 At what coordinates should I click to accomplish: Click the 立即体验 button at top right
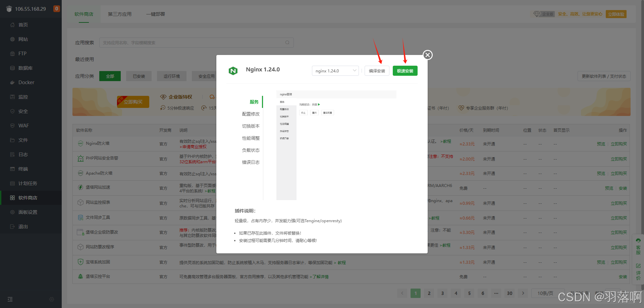(x=616, y=14)
